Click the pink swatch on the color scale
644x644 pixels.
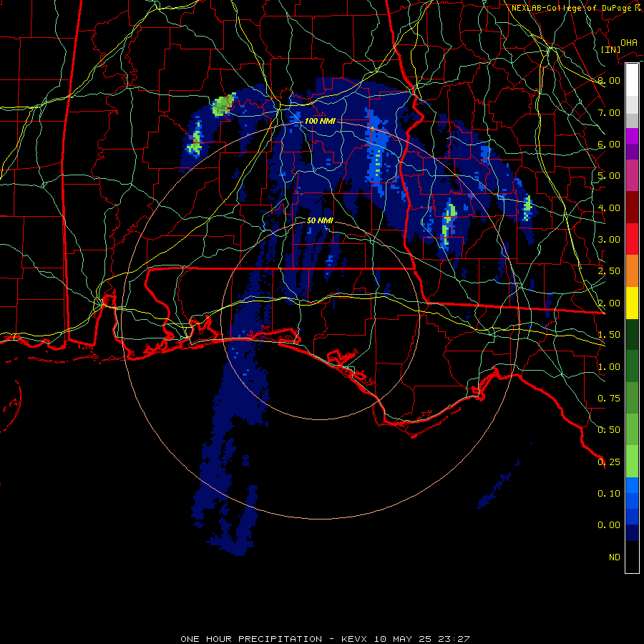[x=632, y=175]
